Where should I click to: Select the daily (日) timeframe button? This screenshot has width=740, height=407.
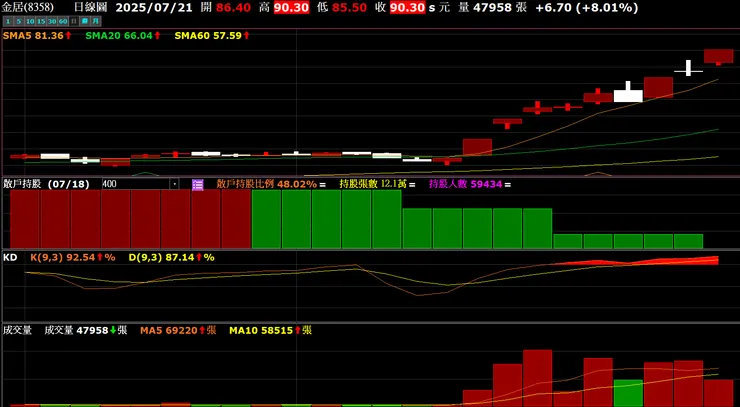click(x=74, y=21)
